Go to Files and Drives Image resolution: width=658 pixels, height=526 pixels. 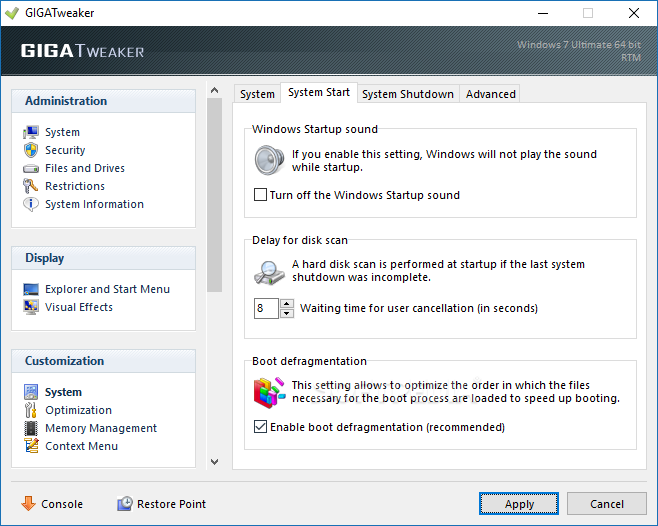[85, 168]
